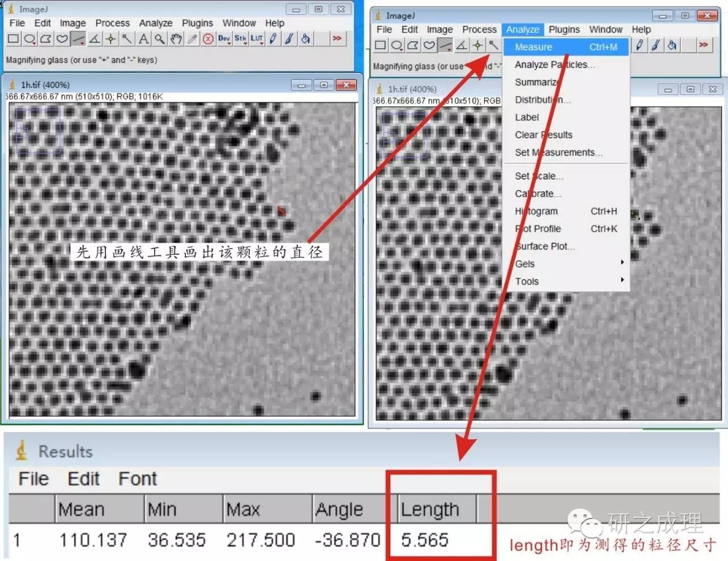Select Oval tool in ImageJ window with closed menus

[x=30, y=39]
